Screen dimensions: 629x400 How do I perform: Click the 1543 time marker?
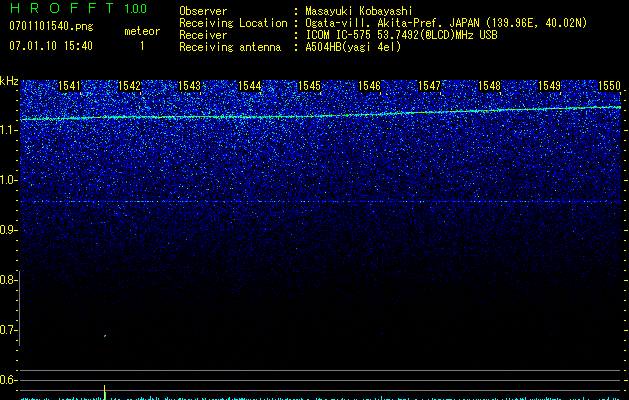(189, 86)
